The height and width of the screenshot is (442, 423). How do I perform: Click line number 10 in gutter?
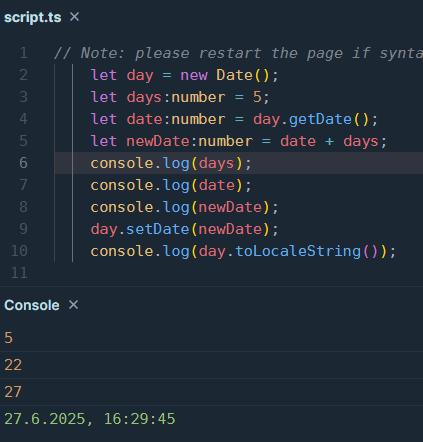[19, 251]
